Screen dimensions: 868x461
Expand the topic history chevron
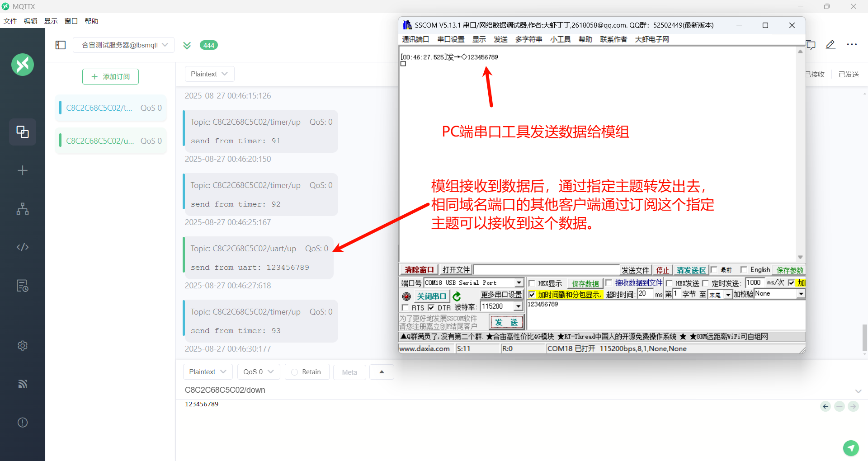(858, 391)
